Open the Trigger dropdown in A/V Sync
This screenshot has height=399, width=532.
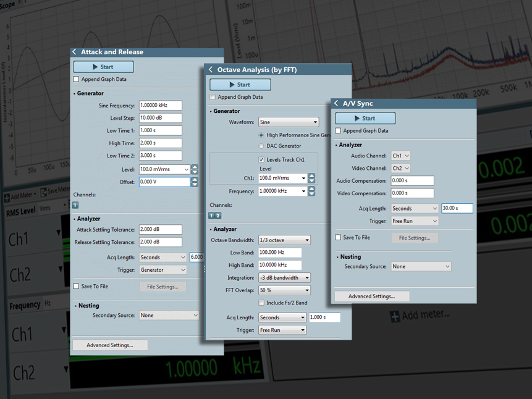414,220
